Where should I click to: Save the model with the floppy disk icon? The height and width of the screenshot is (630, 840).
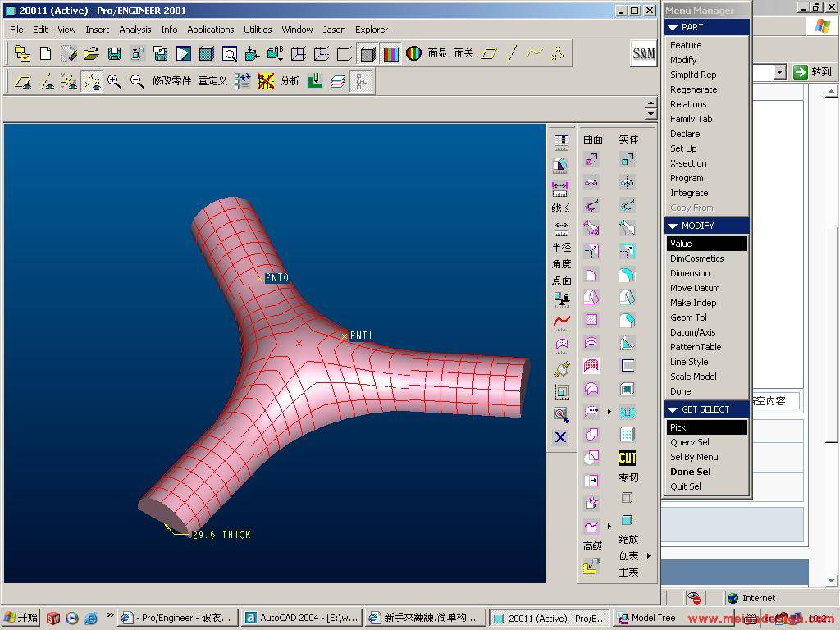pyautogui.click(x=114, y=53)
